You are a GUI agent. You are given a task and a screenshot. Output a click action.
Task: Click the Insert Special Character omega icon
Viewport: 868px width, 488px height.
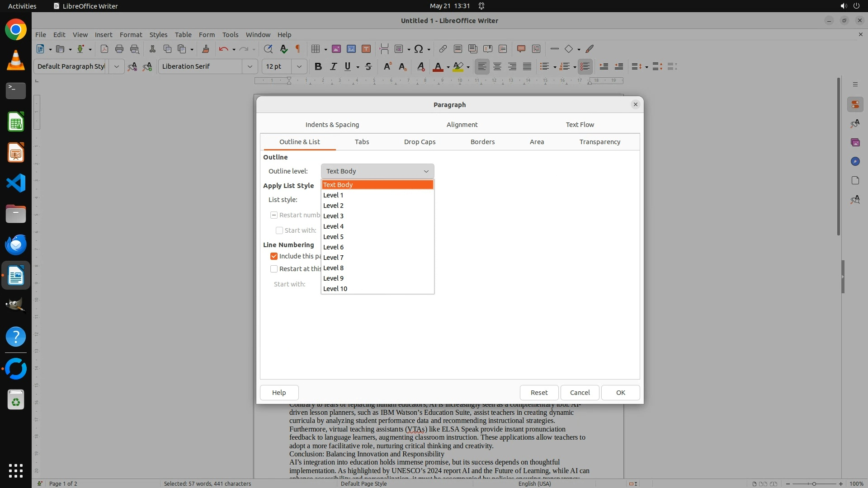click(419, 49)
